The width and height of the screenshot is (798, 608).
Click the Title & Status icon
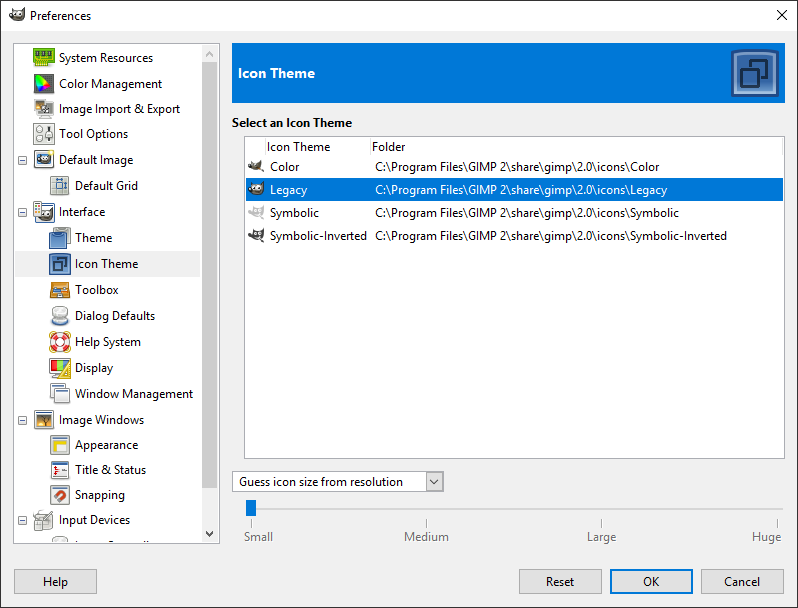pos(60,470)
